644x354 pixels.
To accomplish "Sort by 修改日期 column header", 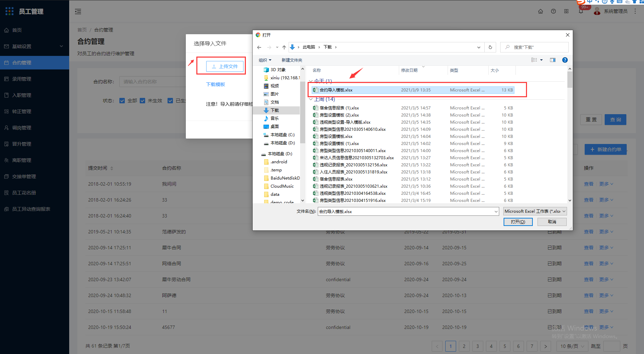I will [409, 70].
